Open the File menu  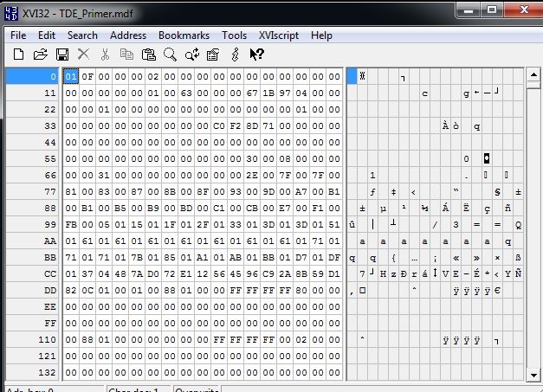click(x=18, y=35)
